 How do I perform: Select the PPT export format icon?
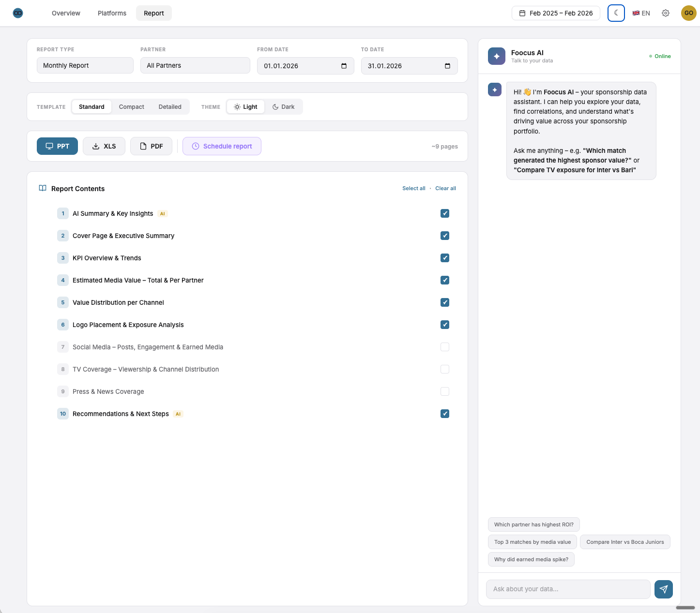[x=50, y=146]
